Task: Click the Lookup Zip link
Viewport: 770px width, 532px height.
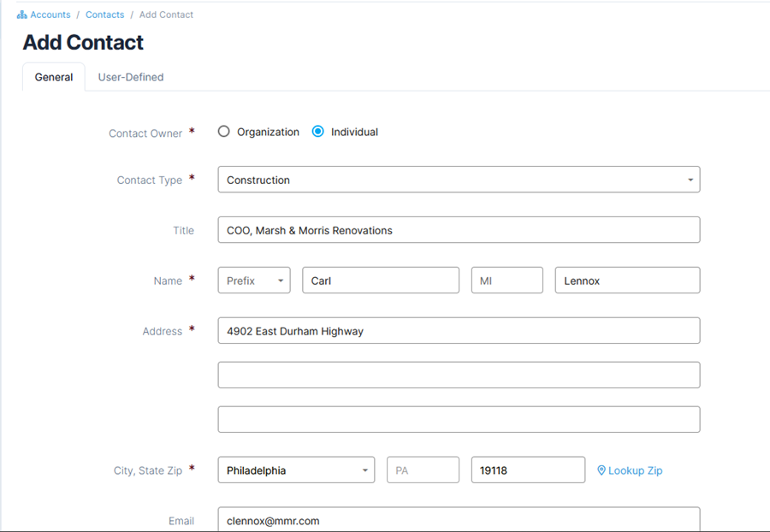Action: click(x=635, y=470)
